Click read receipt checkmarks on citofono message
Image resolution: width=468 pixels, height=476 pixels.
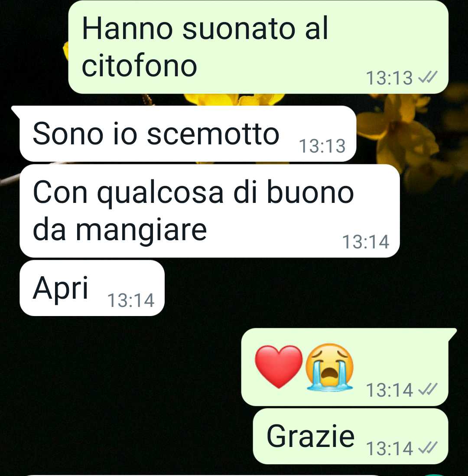(x=428, y=78)
